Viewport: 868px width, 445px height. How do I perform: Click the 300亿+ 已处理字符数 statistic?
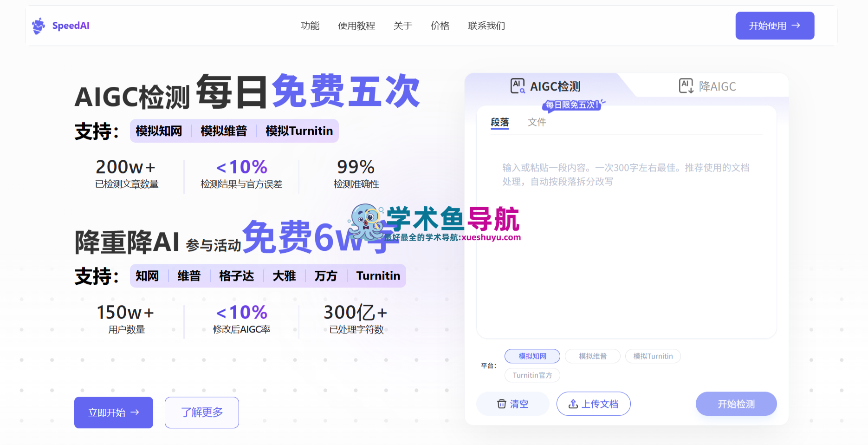[x=356, y=319]
